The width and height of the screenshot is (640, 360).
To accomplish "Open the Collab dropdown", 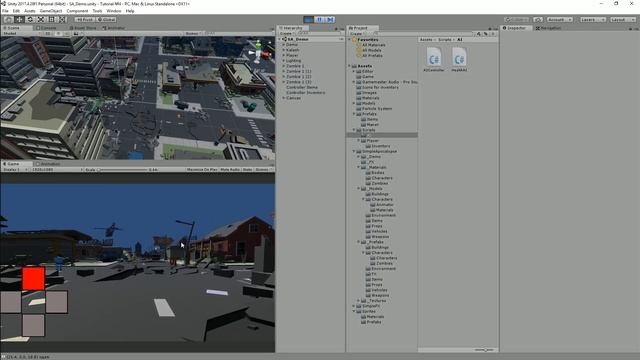I will 517,19.
